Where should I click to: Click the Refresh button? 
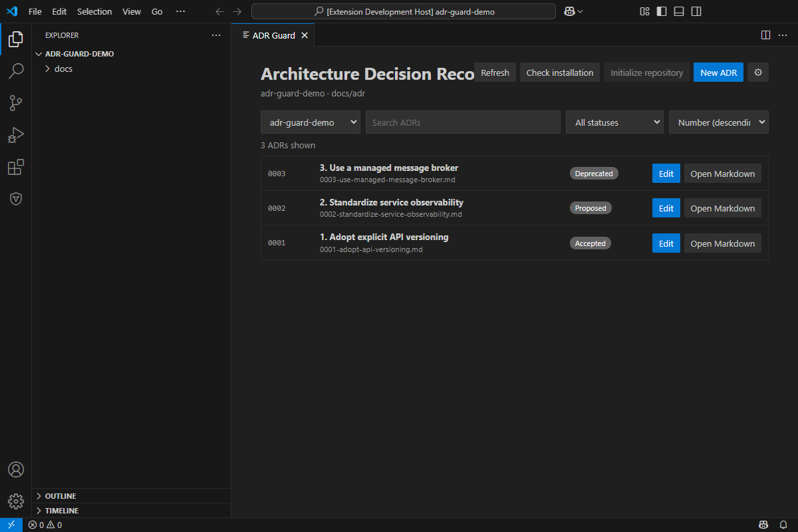pyautogui.click(x=495, y=72)
